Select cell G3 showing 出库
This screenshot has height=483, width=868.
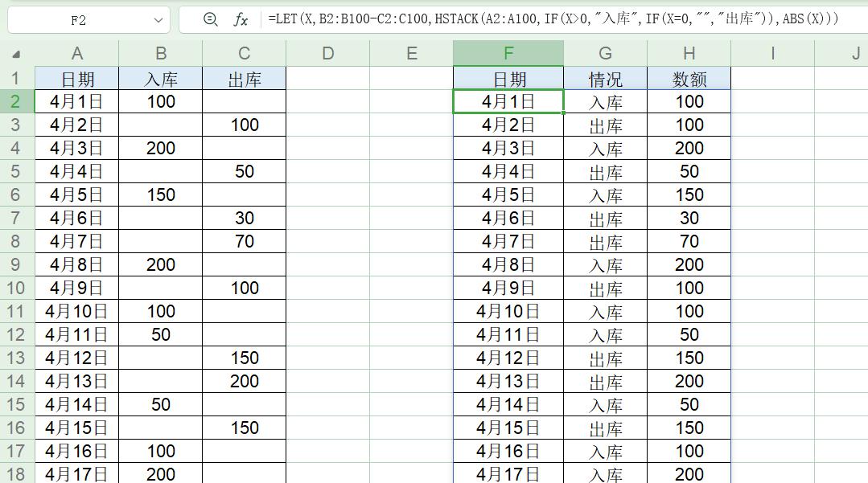606,125
